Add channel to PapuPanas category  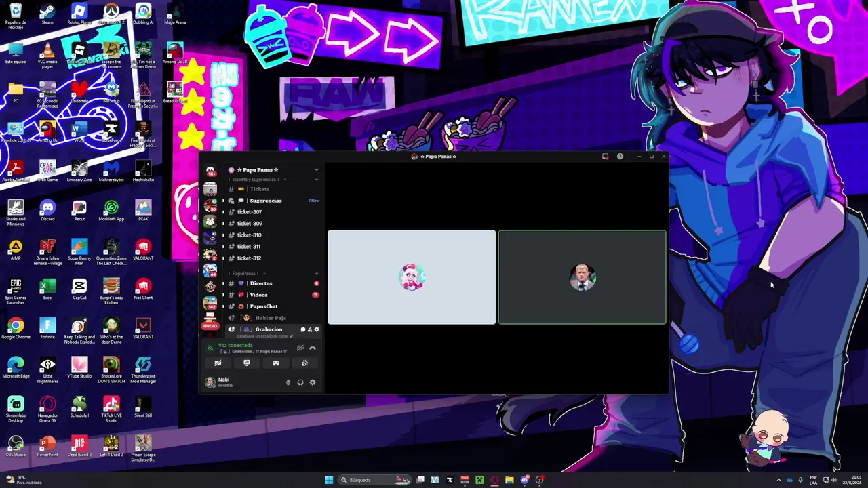point(316,274)
